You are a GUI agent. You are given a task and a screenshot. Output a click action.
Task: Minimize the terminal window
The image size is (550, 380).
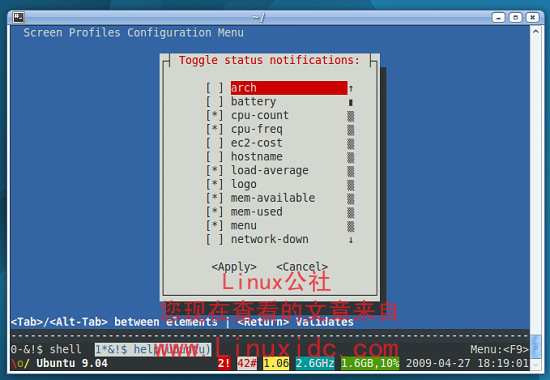[x=498, y=17]
